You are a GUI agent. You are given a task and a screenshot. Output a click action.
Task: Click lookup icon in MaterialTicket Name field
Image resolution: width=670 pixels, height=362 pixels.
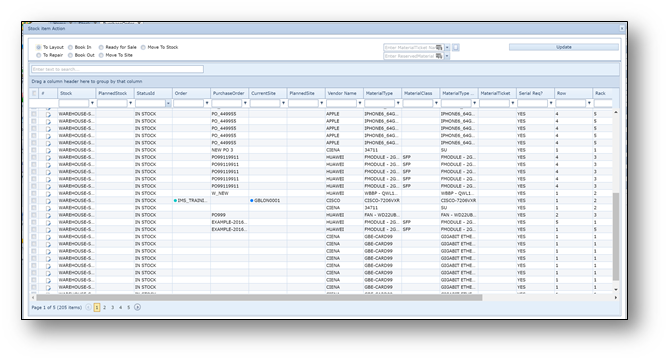439,47
